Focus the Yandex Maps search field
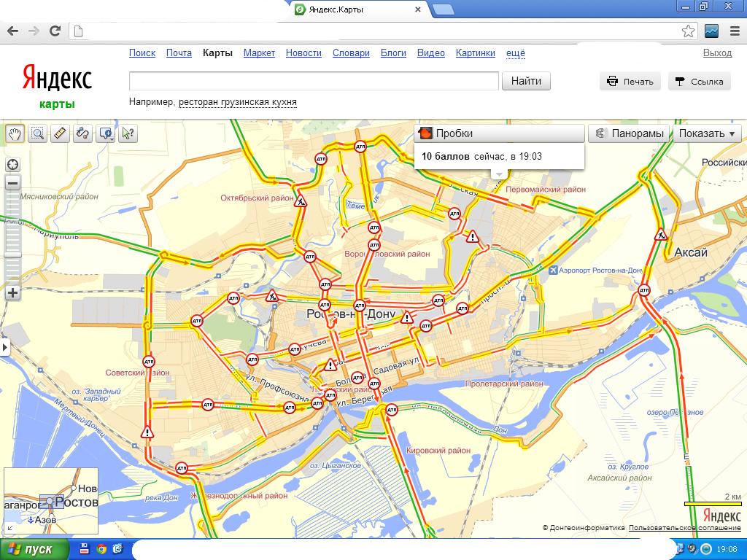 pos(314,81)
